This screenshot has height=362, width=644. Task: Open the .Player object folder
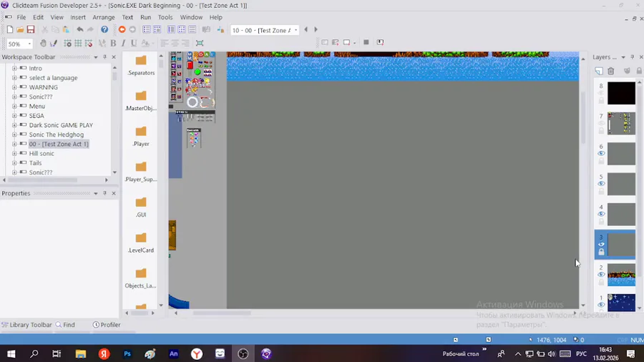point(141,136)
